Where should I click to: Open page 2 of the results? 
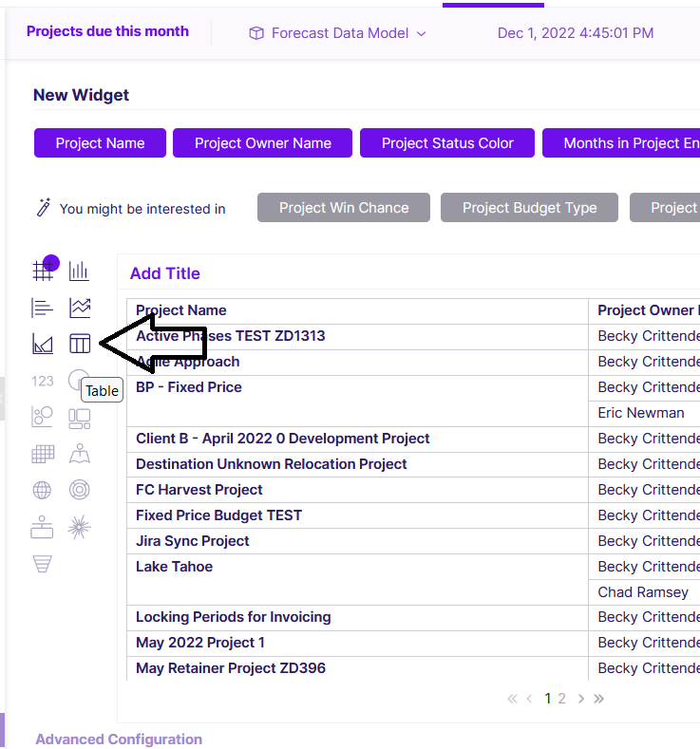[x=562, y=699]
